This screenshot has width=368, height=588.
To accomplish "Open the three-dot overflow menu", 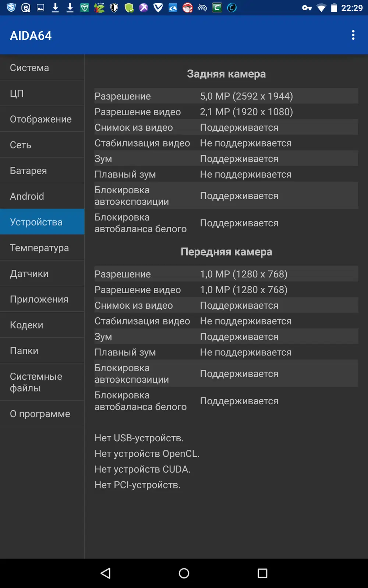I will click(353, 35).
